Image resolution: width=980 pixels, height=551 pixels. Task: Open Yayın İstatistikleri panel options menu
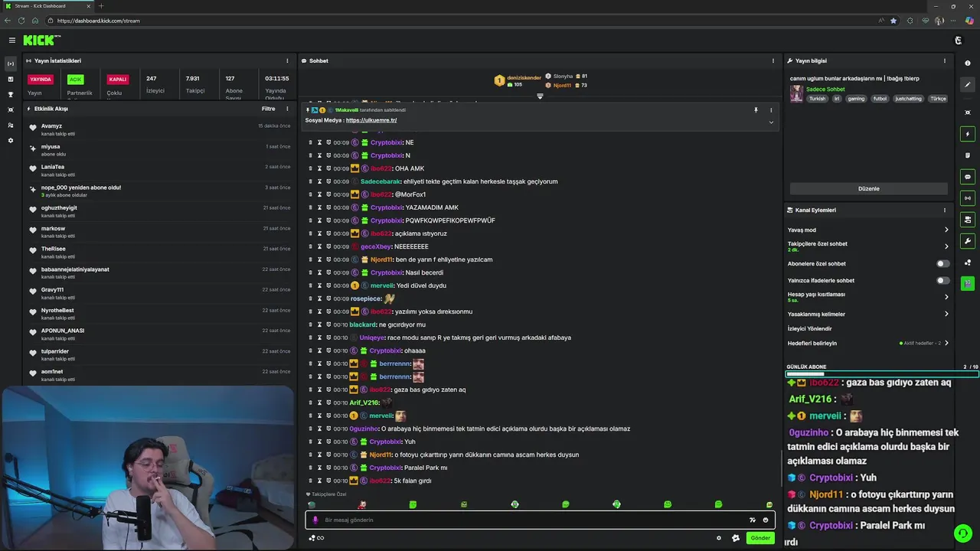(287, 60)
